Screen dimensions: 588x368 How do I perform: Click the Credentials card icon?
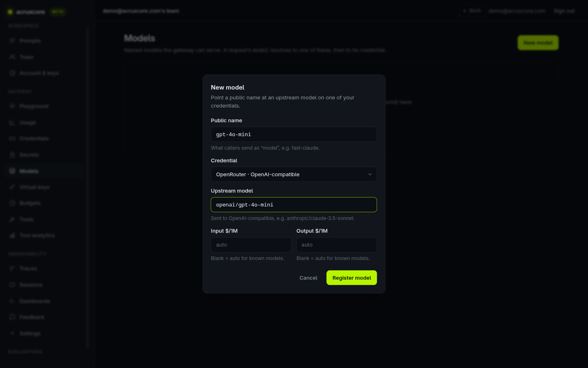12,139
